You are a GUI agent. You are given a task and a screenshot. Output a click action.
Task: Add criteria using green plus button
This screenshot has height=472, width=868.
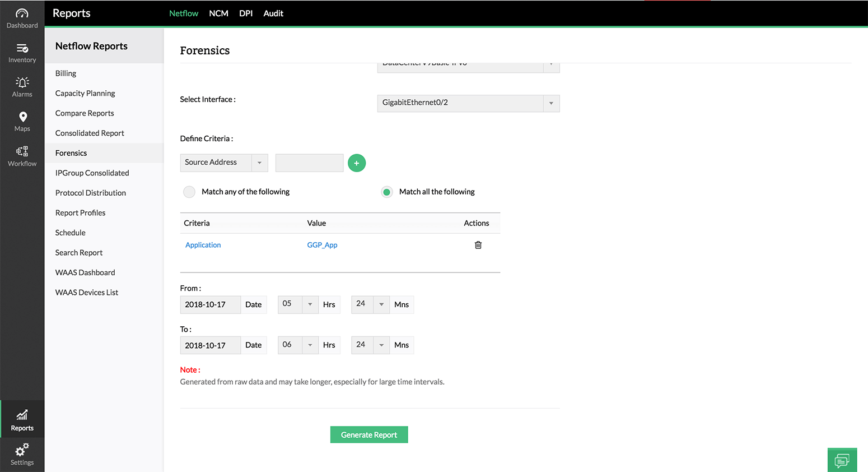(x=357, y=163)
